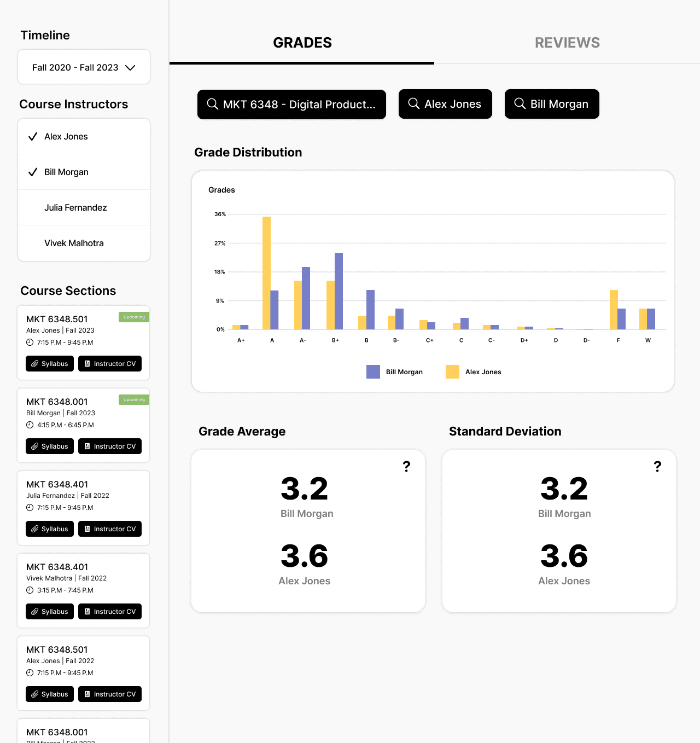Switch to the GRADES tab
Screen dimensions: 700x743
(302, 43)
